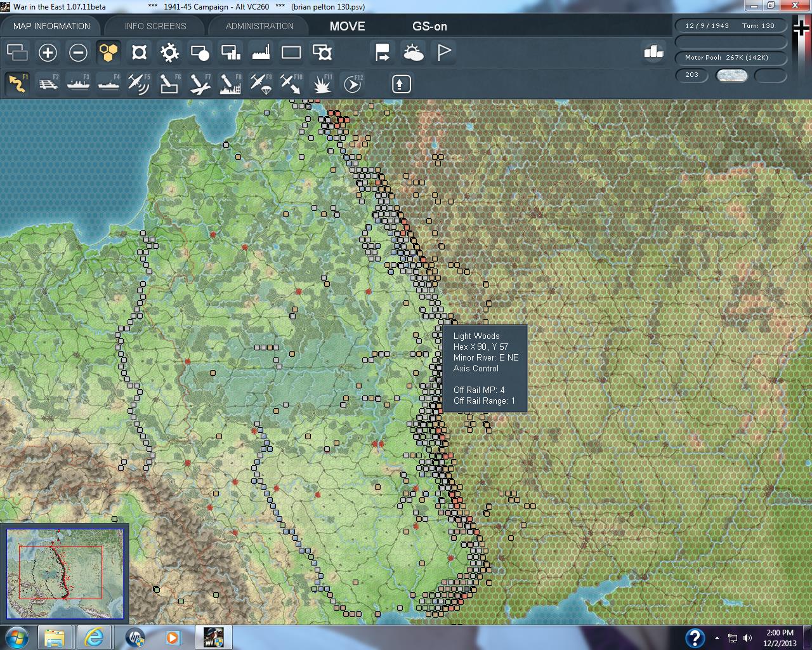This screenshot has width=812, height=650.
Task: Open the HP taskbar icon
Action: click(x=134, y=637)
